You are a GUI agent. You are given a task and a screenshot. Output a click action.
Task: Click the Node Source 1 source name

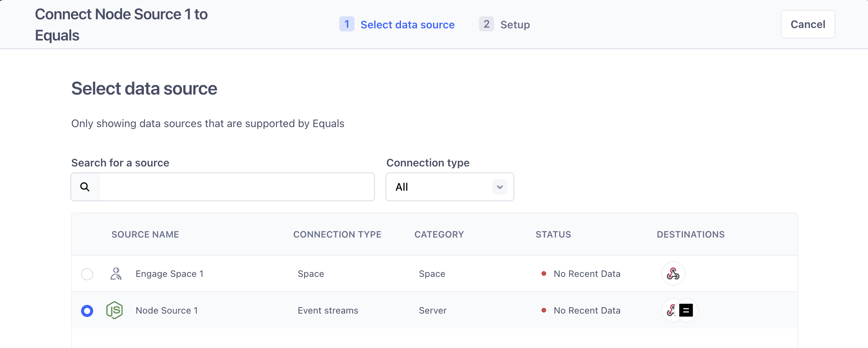167,310
